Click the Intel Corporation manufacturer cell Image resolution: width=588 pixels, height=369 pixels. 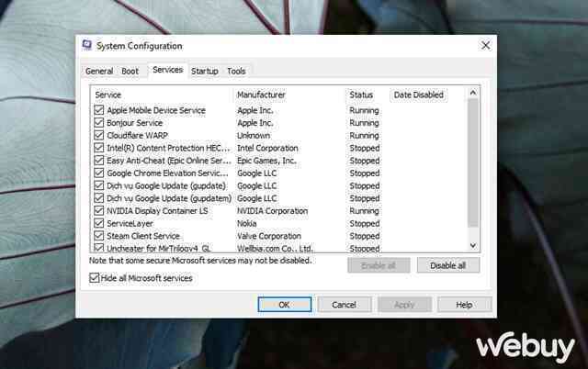(267, 148)
